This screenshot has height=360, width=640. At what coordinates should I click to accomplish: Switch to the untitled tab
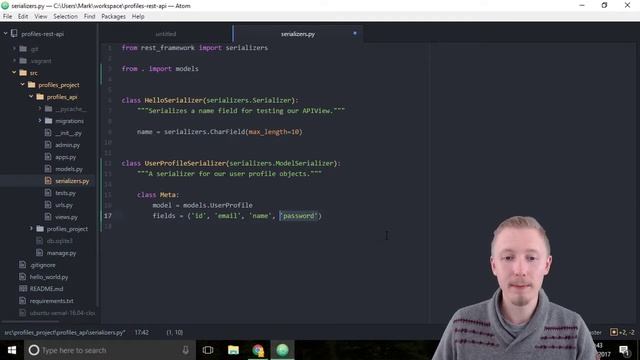pyautogui.click(x=166, y=34)
